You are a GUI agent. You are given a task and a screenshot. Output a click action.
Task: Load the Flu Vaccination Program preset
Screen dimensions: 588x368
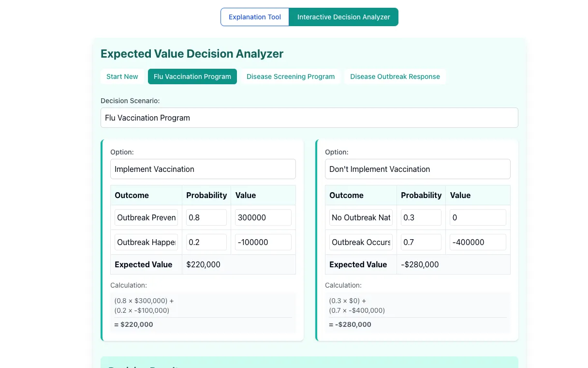point(192,77)
